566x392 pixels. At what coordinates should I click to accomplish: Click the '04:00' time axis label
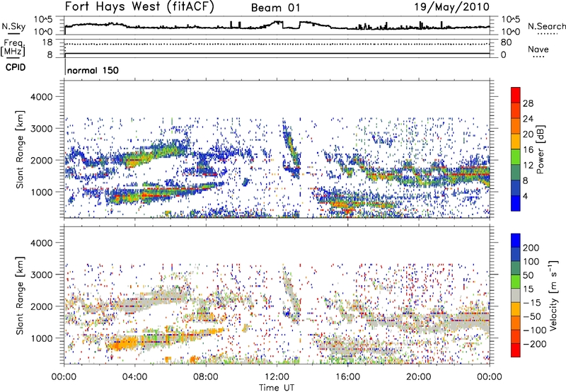134,377
